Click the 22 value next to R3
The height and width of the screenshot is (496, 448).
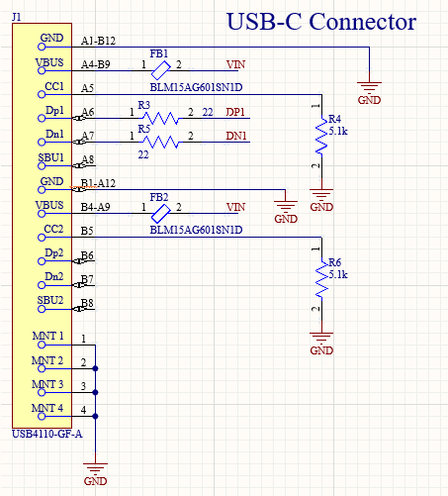pos(208,112)
